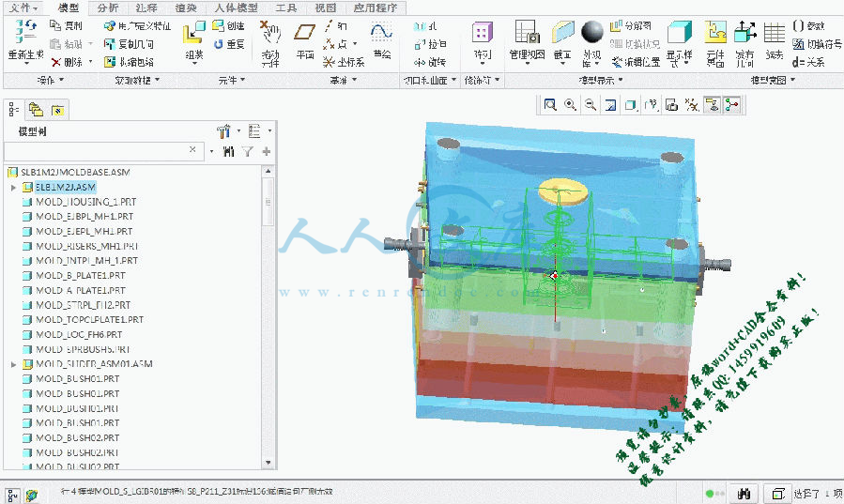Expand the 模型显示 (Model Display) group
The image size is (844, 504).
tap(601, 80)
